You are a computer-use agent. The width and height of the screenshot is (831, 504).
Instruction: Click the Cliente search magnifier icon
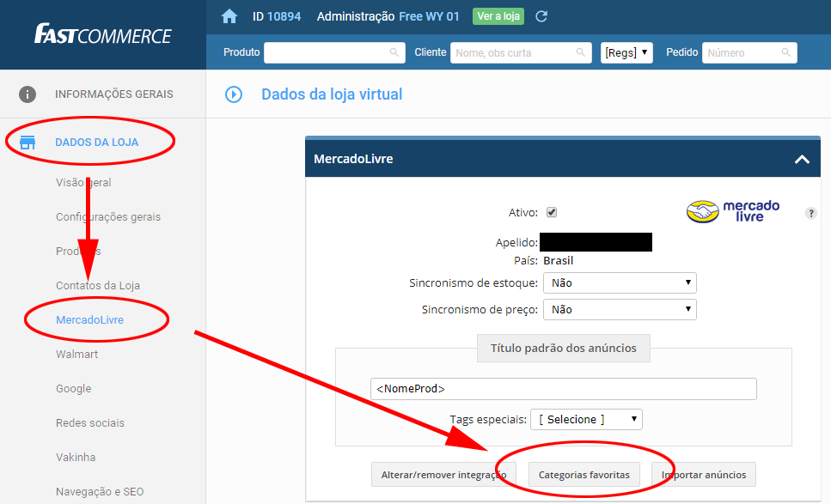click(580, 52)
